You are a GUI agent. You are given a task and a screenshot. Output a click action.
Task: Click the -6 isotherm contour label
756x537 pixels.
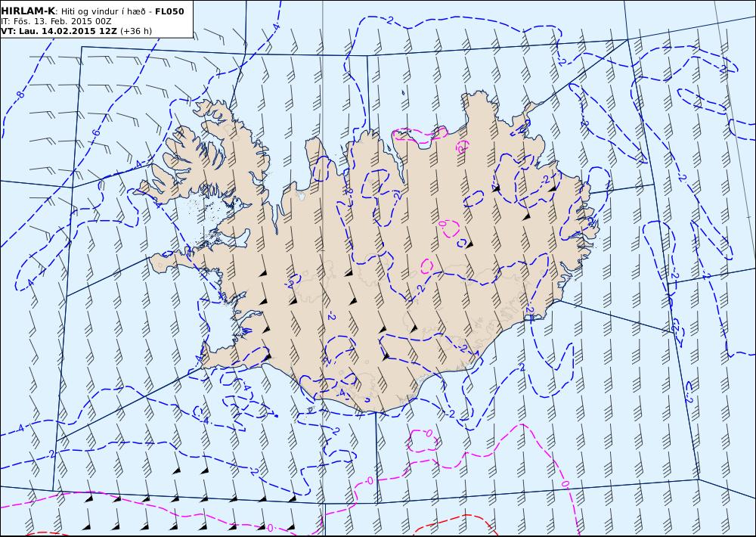95,132
